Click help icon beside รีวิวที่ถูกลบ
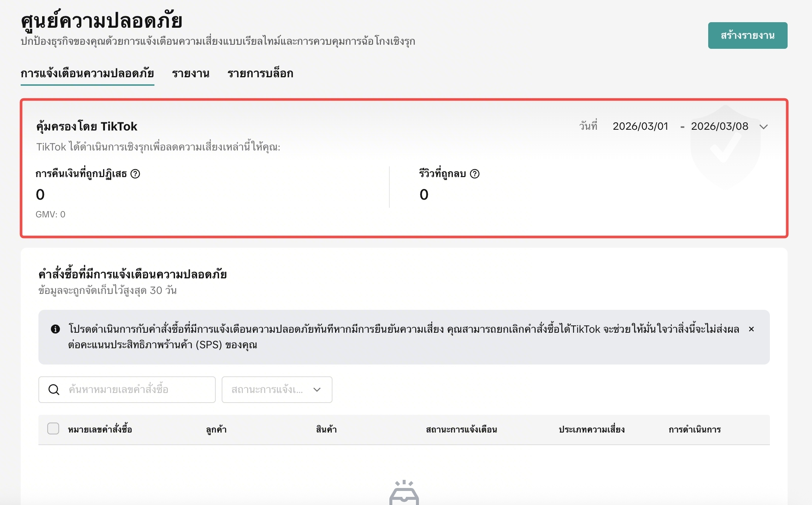The height and width of the screenshot is (505, 812). [x=475, y=174]
